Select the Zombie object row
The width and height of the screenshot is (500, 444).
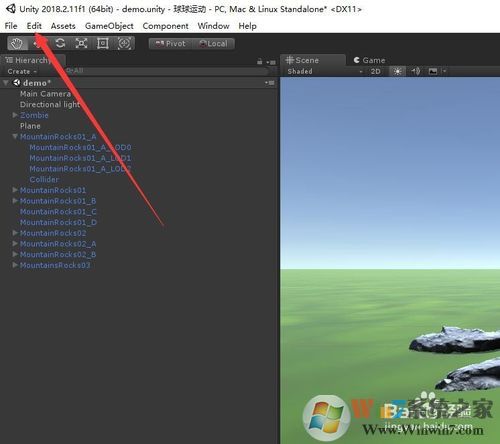[x=34, y=115]
